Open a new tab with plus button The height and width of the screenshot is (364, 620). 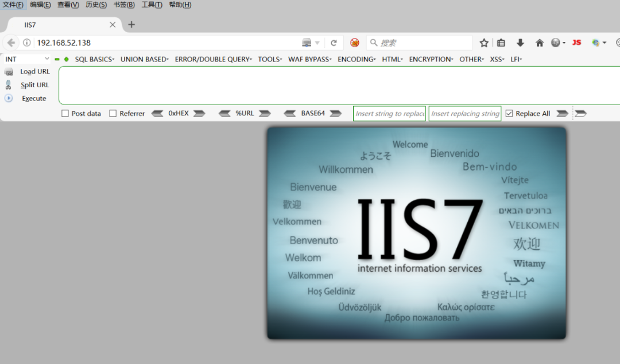(x=131, y=25)
